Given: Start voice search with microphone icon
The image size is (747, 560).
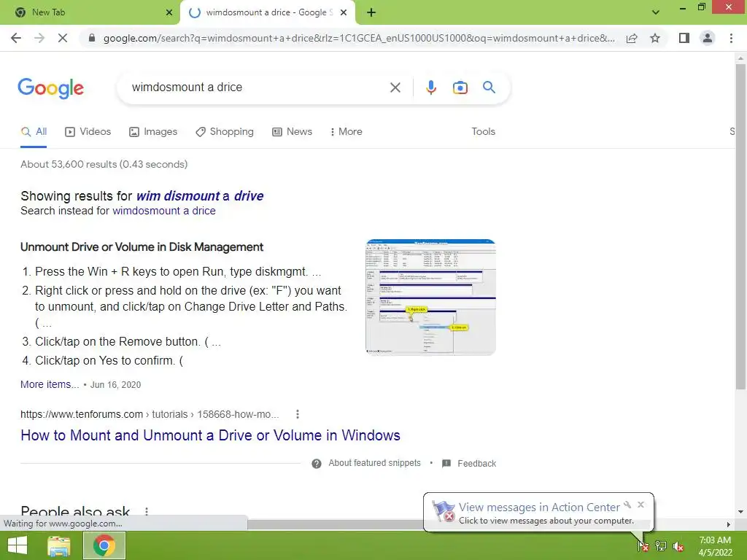Looking at the screenshot, I should (431, 87).
